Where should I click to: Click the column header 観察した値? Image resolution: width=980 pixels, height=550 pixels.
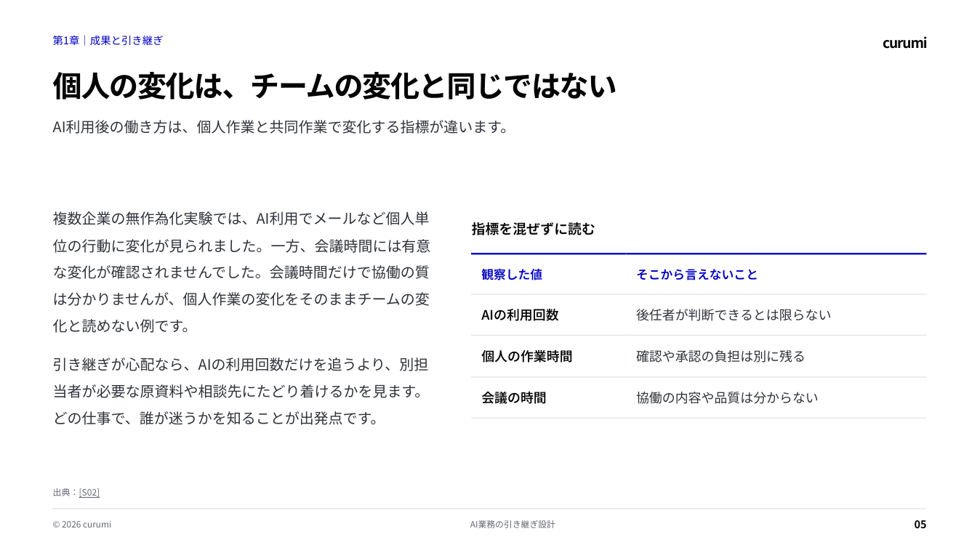512,274
